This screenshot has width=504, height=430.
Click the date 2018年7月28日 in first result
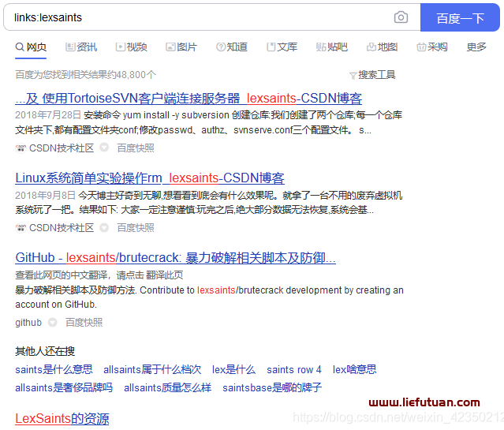(48, 115)
